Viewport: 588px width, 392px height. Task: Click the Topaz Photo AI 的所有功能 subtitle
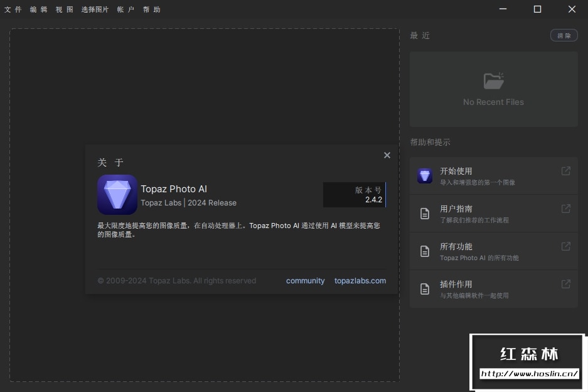click(479, 258)
